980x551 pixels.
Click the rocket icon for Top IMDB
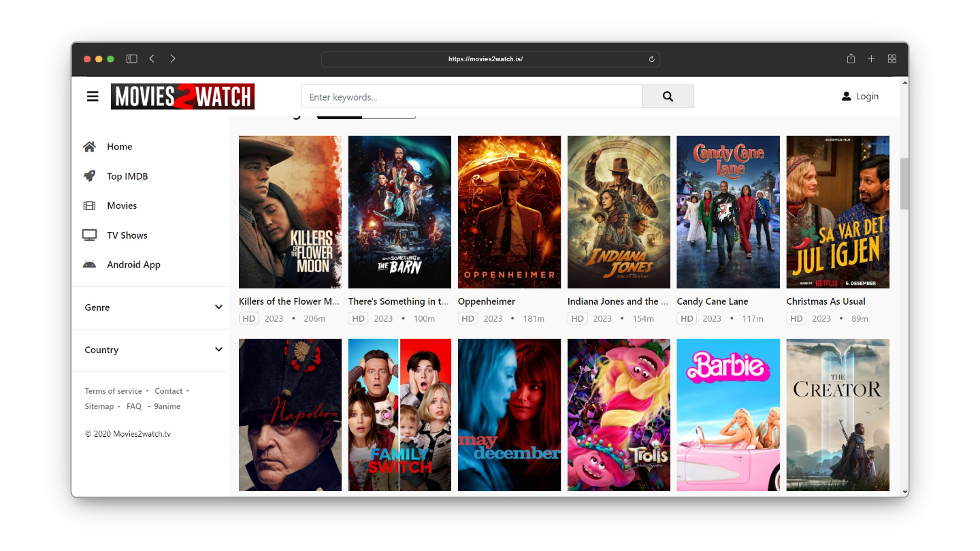[89, 176]
